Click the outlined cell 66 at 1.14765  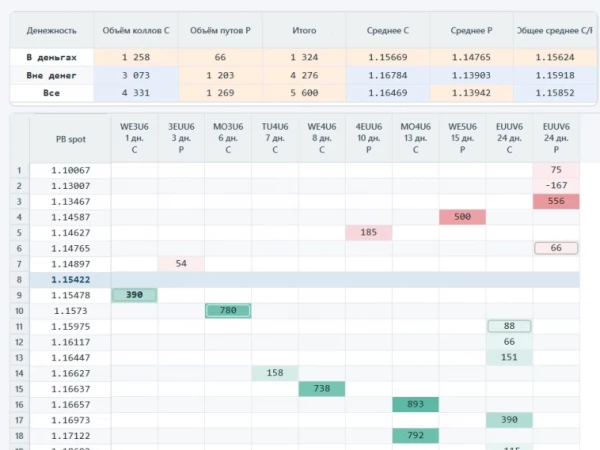(556, 248)
